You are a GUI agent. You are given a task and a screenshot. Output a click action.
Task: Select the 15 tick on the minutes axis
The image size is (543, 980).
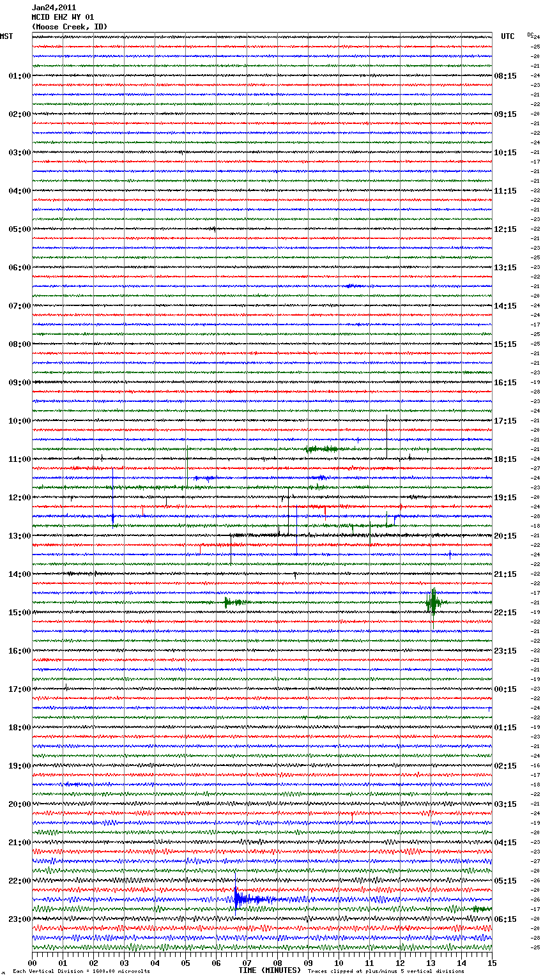click(x=491, y=963)
